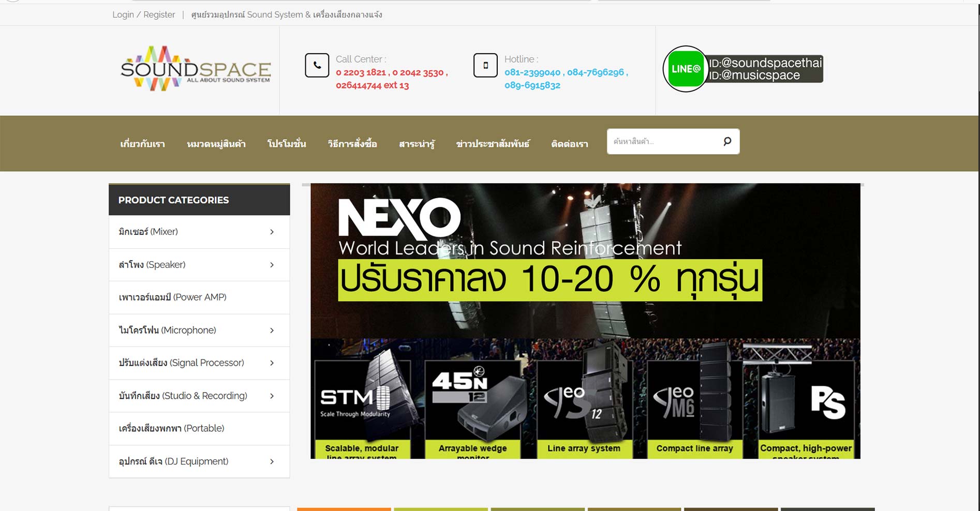Image resolution: width=980 pixels, height=511 pixels.
Task: Expand the Signal Processor category chevron
Action: [272, 363]
